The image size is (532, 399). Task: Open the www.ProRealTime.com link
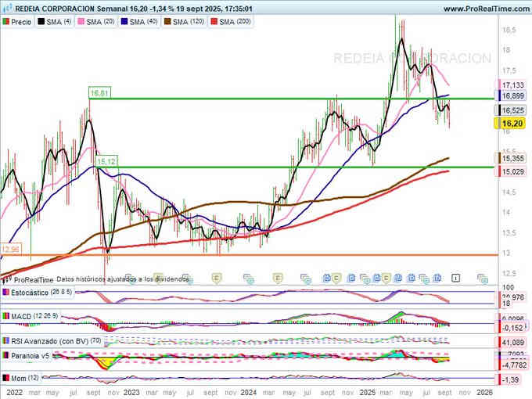(487, 9)
